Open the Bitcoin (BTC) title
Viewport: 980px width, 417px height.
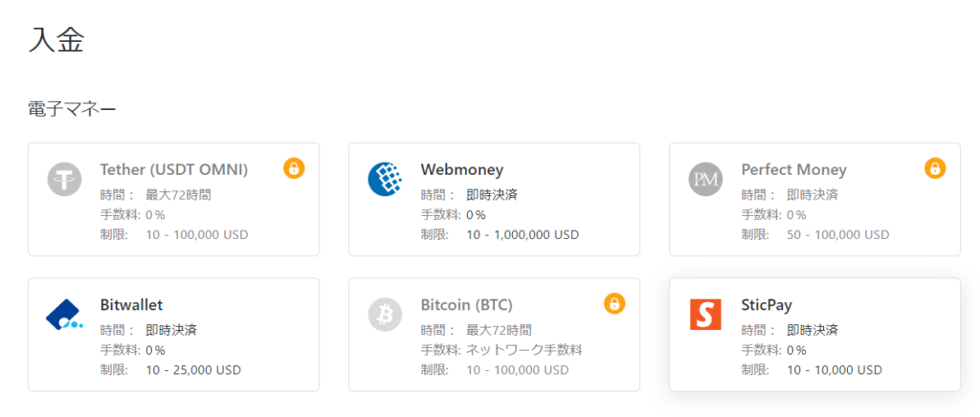(466, 305)
